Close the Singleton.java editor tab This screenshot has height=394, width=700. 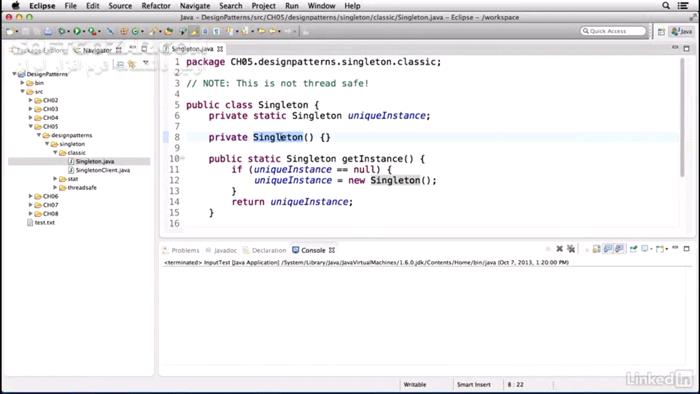coord(220,49)
